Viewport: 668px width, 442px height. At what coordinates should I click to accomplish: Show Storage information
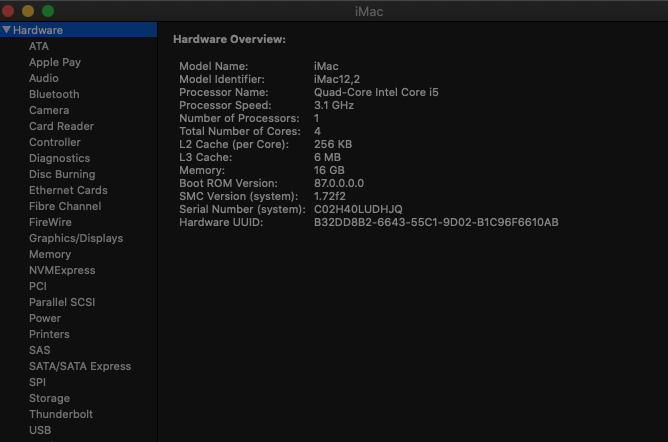[49, 398]
